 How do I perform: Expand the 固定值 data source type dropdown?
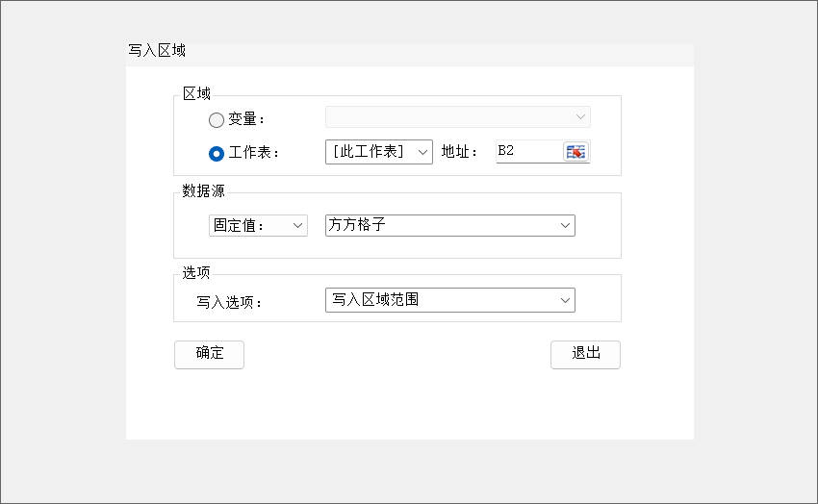[258, 225]
